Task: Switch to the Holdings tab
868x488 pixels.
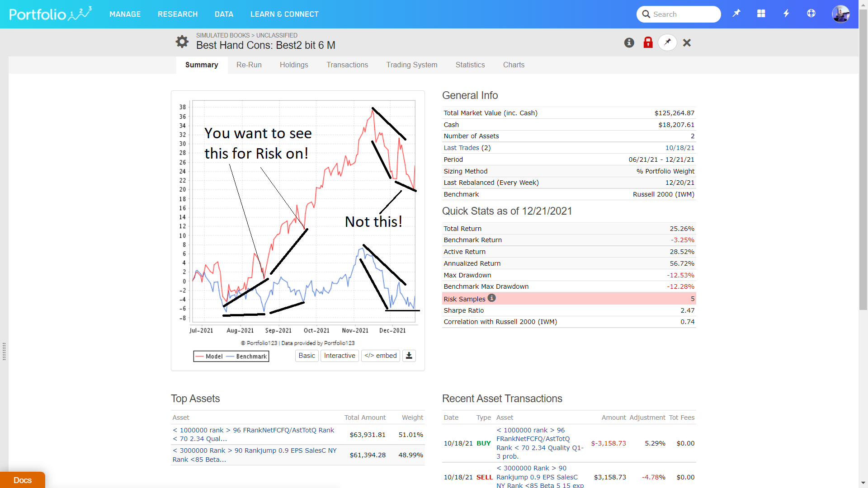Action: tap(294, 65)
